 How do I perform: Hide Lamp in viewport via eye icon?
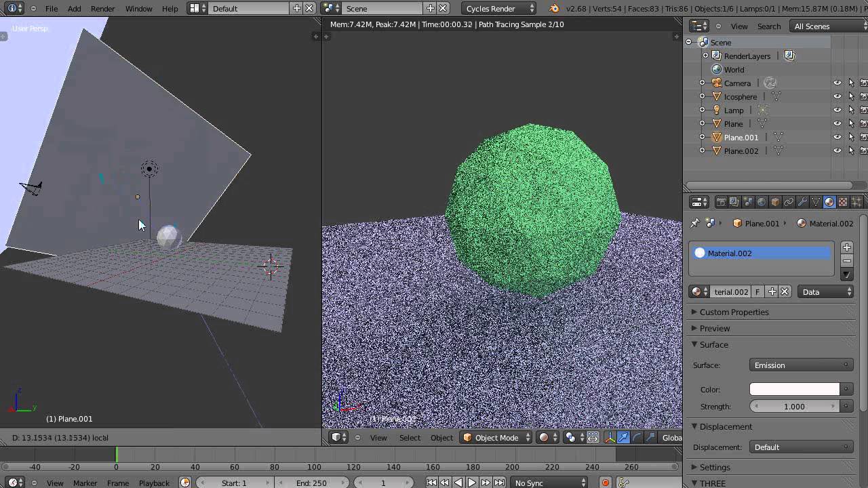[x=837, y=110]
